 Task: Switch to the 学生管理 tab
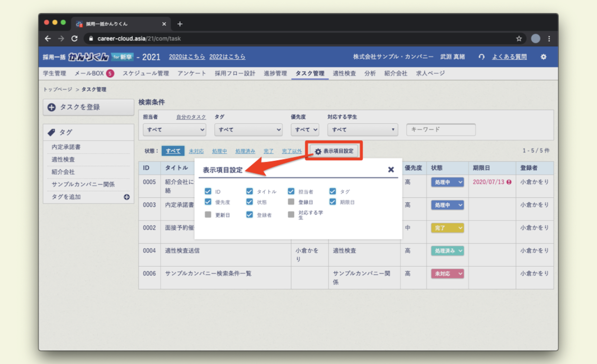54,74
